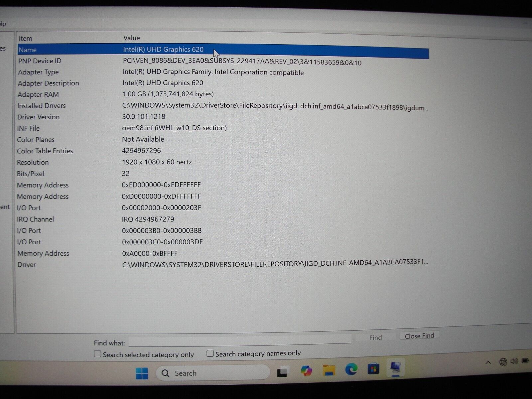Focus the Find what text field

point(240,340)
